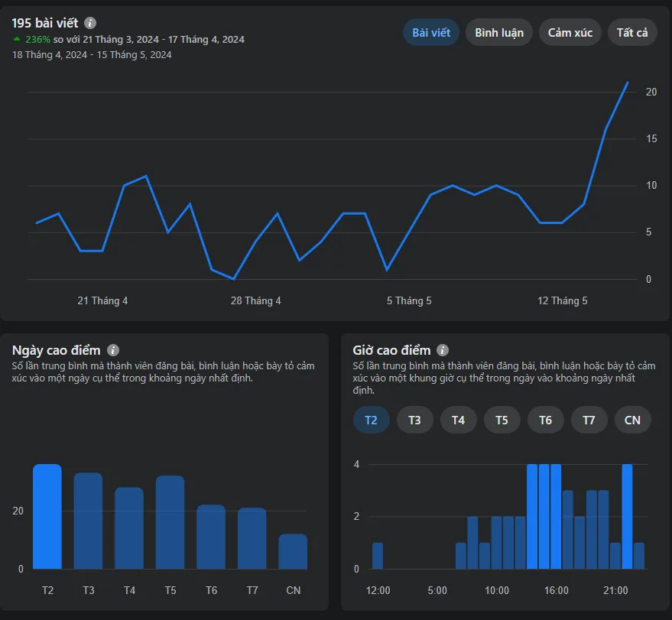
Task: Select the T2 day pill under Giờ cao điểm
Action: click(371, 420)
